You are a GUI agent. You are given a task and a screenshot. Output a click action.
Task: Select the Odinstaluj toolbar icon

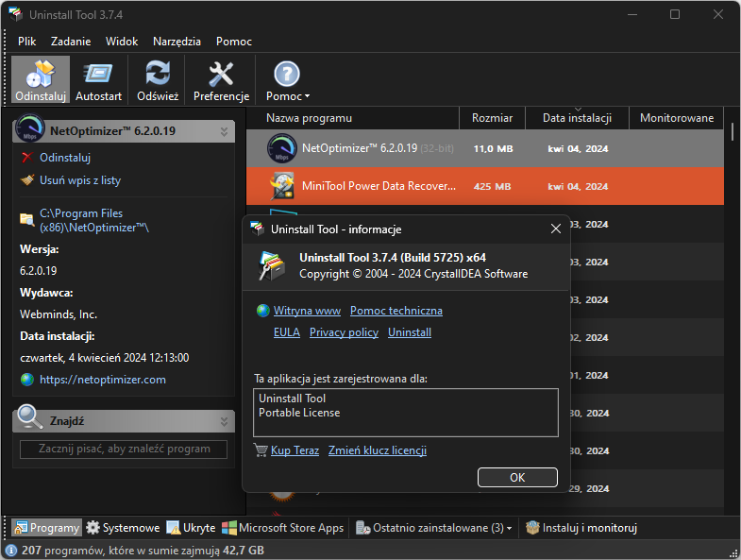(x=41, y=74)
